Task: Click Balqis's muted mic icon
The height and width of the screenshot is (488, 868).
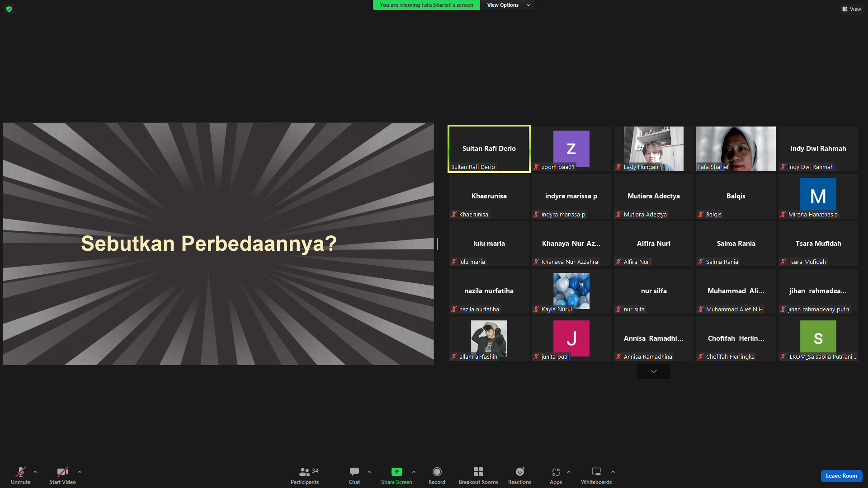Action: coord(701,215)
